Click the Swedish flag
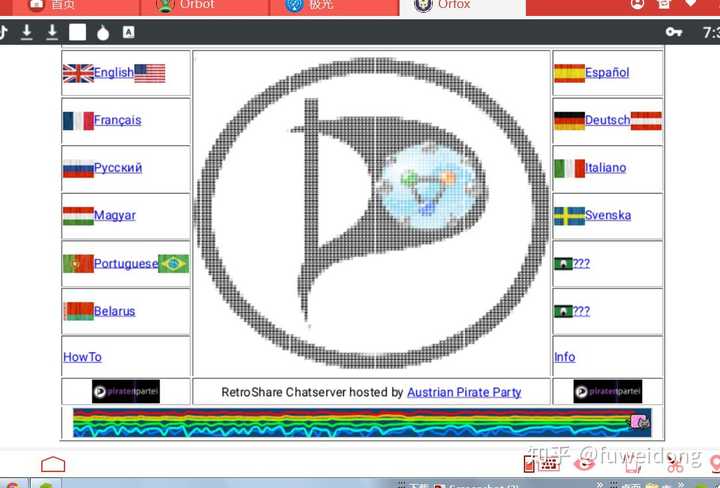Image resolution: width=720 pixels, height=488 pixels. click(569, 216)
